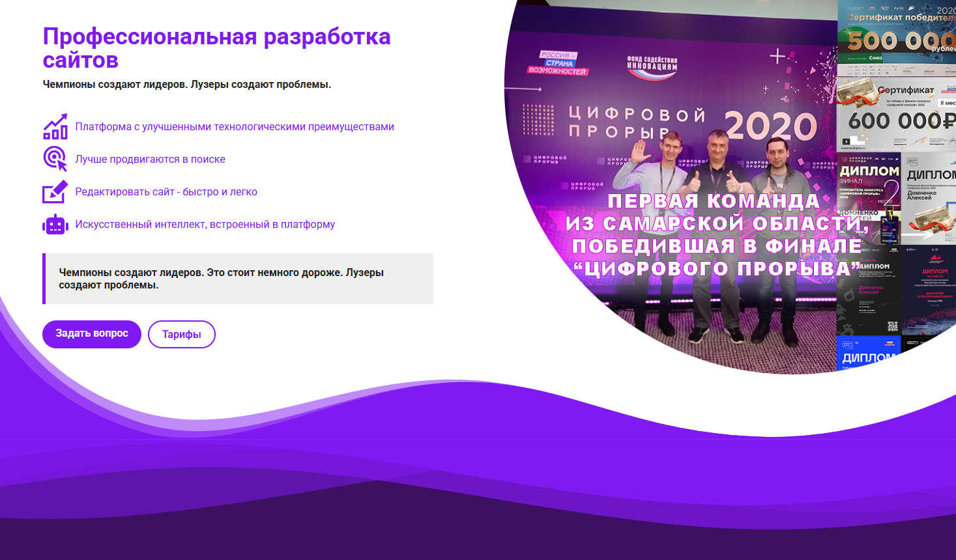The image size is (956, 560).
Task: Click the growth chart icon beside platform advantages
Action: pyautogui.click(x=55, y=126)
